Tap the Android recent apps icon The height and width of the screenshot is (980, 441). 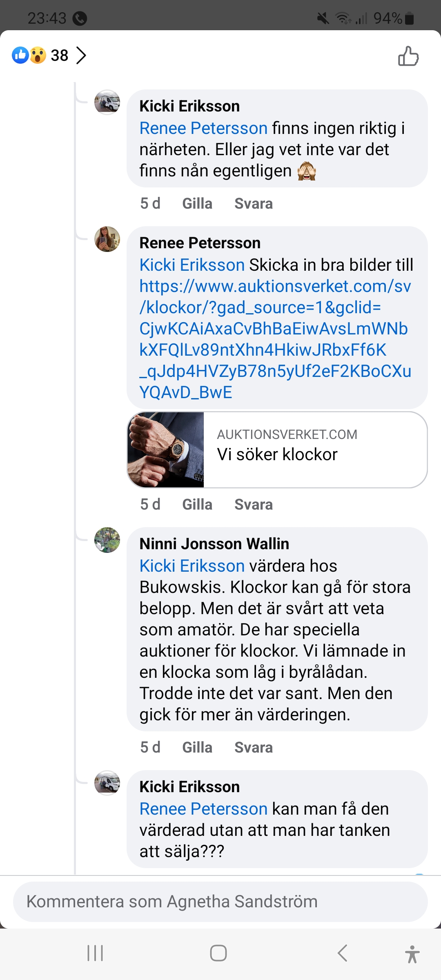(95, 953)
